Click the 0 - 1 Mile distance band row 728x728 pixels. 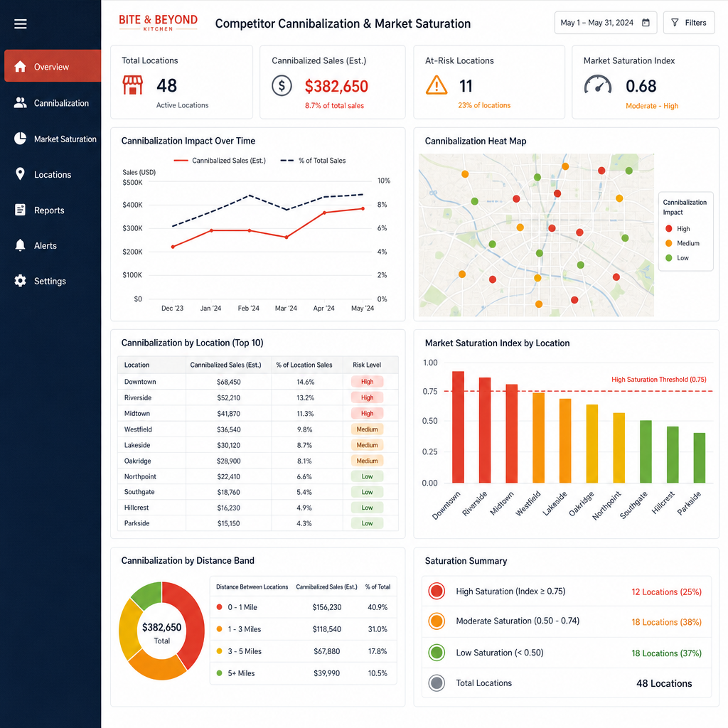pyautogui.click(x=303, y=607)
